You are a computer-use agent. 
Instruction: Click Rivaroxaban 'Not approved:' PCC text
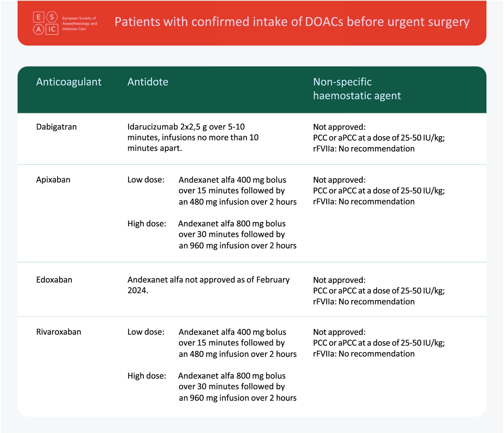point(379,343)
